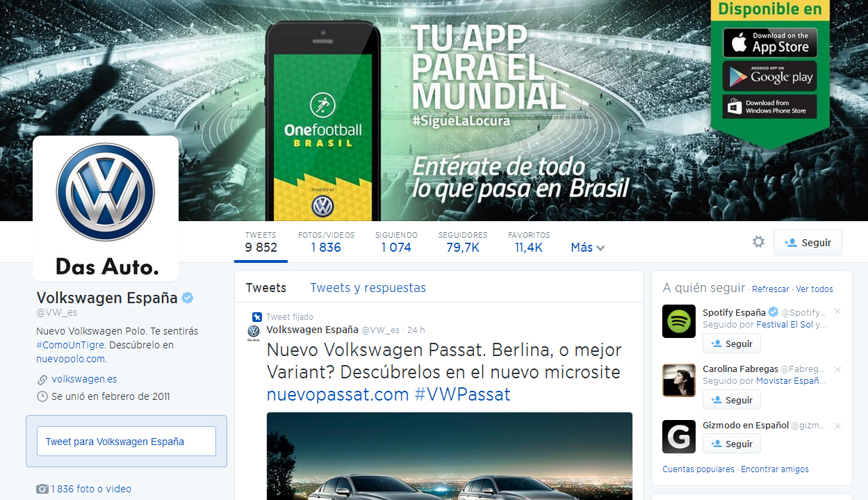Expand the Más dropdown menu
868x500 pixels.
coord(587,248)
